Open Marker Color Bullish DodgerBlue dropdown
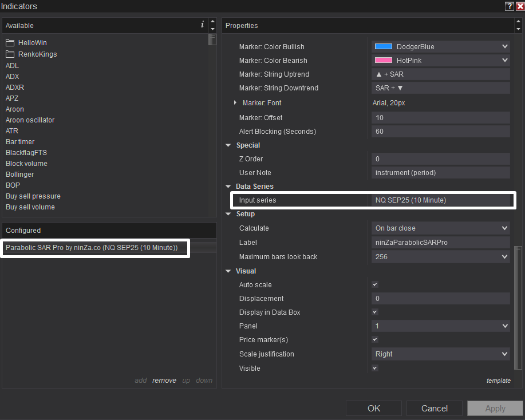The image size is (525, 420). tap(441, 46)
